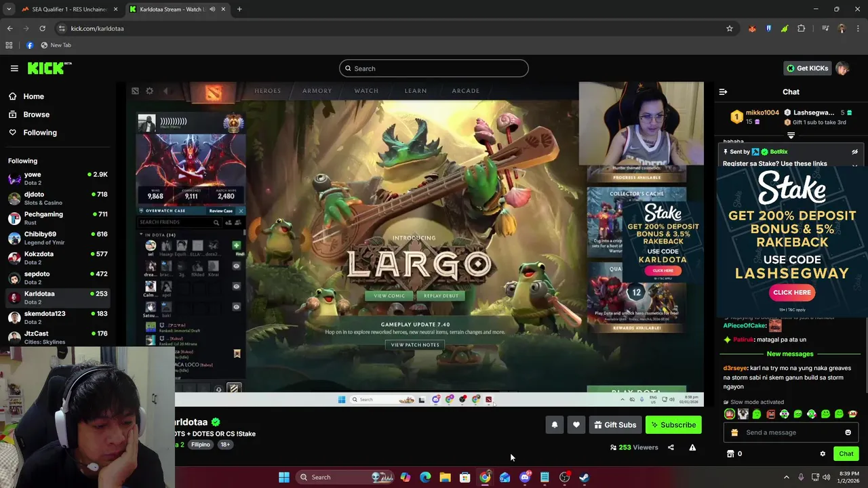
Task: Open Windows Start menu
Action: pyautogui.click(x=284, y=477)
